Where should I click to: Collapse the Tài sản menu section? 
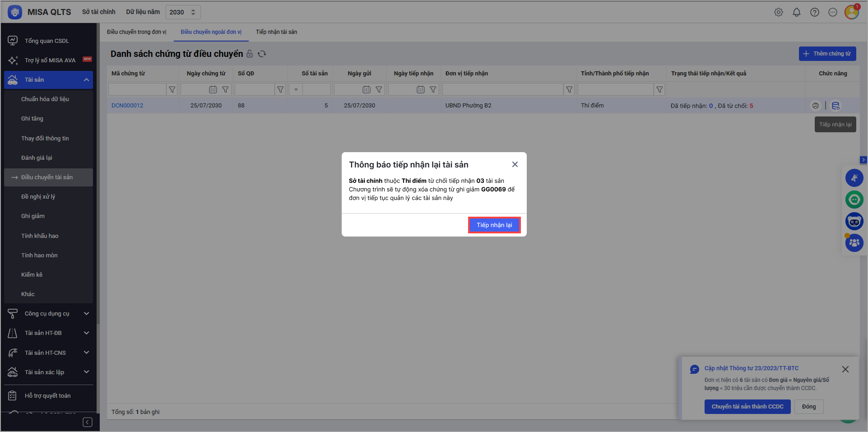[x=86, y=80]
